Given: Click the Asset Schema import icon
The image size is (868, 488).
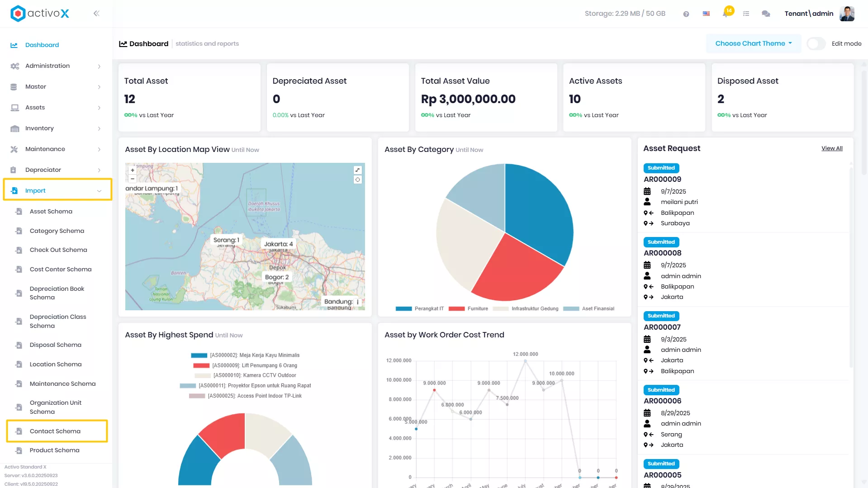Looking at the screenshot, I should coord(19,211).
